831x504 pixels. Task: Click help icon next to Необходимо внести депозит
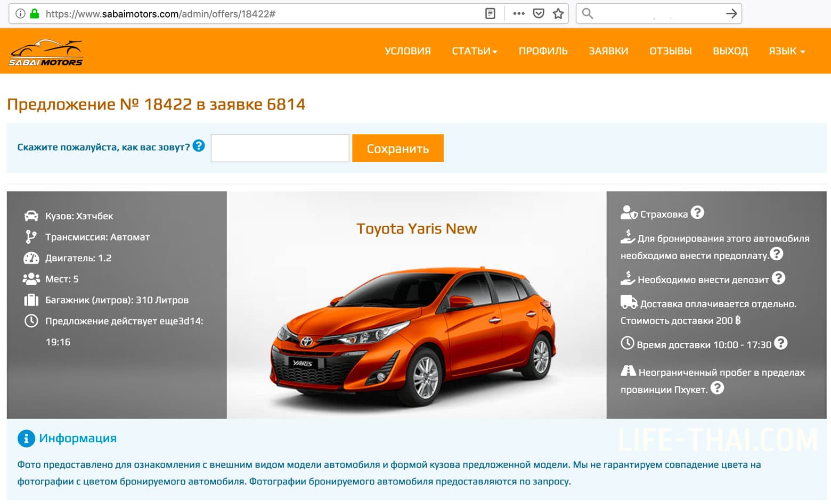[x=779, y=278]
